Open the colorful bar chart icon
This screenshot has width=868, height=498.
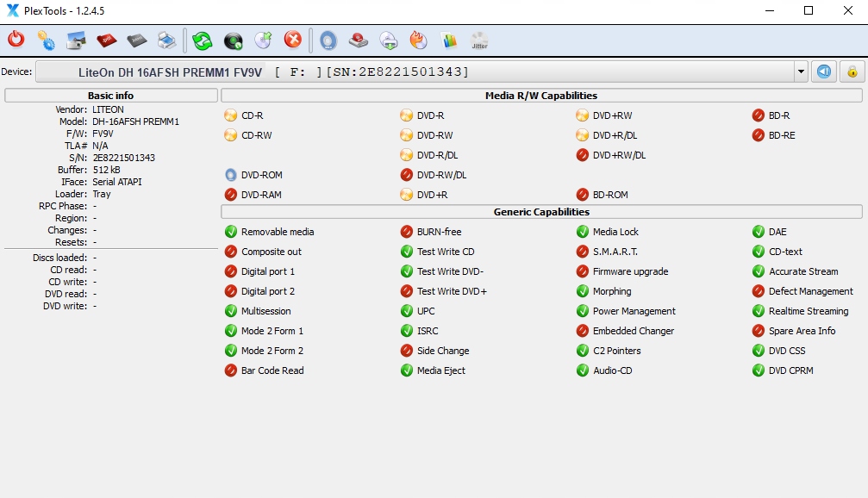(449, 40)
